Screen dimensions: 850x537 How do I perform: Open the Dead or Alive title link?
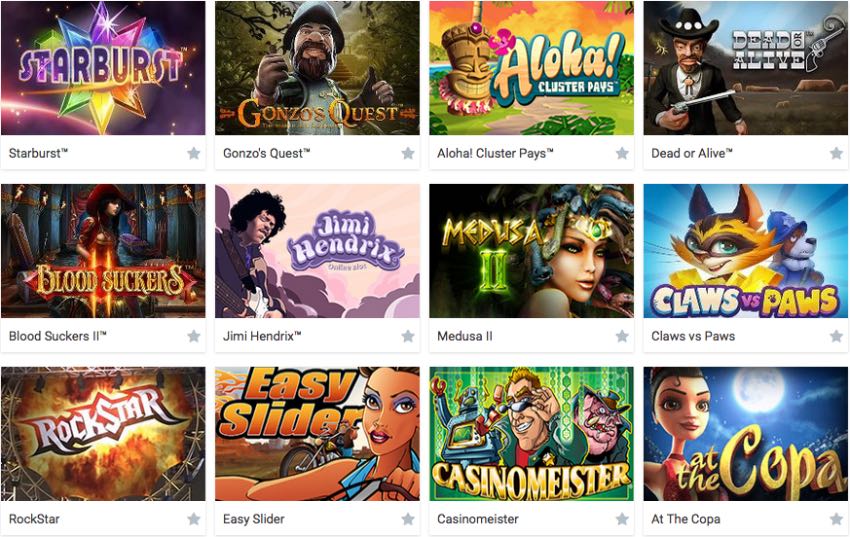click(x=692, y=153)
